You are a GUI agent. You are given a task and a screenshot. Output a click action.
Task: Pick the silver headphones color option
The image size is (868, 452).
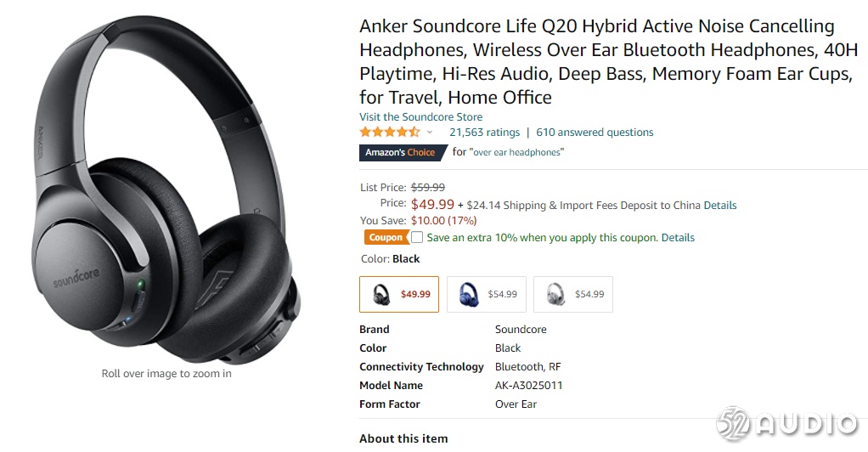pyautogui.click(x=573, y=294)
